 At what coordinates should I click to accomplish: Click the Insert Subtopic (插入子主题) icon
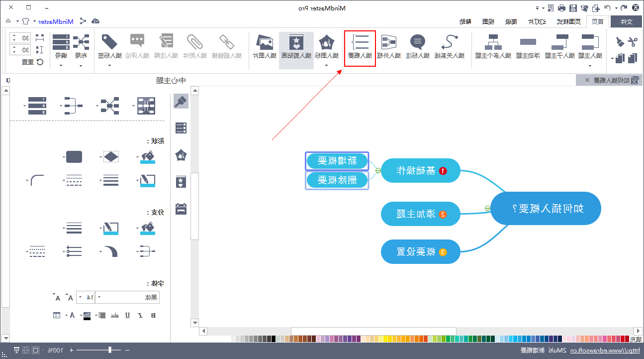click(560, 42)
